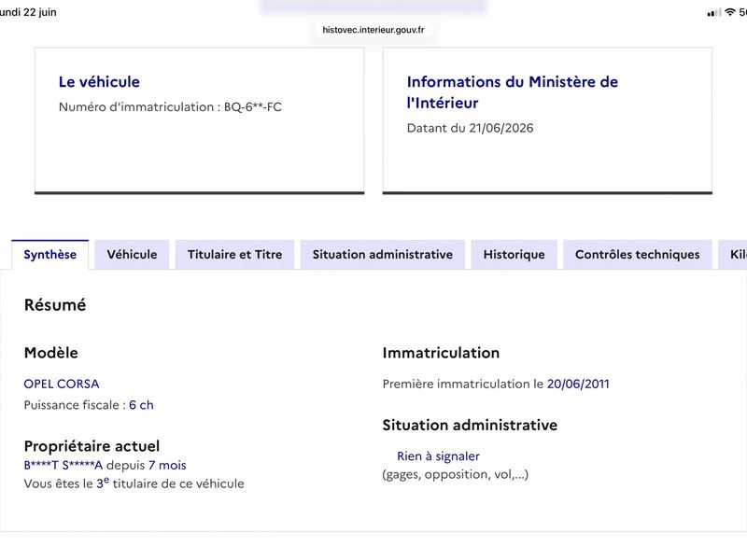Select the Situation administrative tab
747x560 pixels.
pos(383,255)
